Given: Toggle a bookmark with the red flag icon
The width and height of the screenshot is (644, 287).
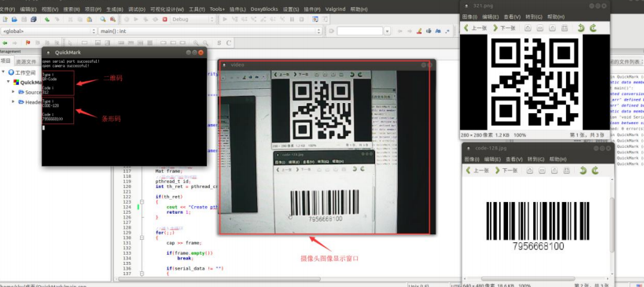Looking at the screenshot, I should [x=28, y=42].
